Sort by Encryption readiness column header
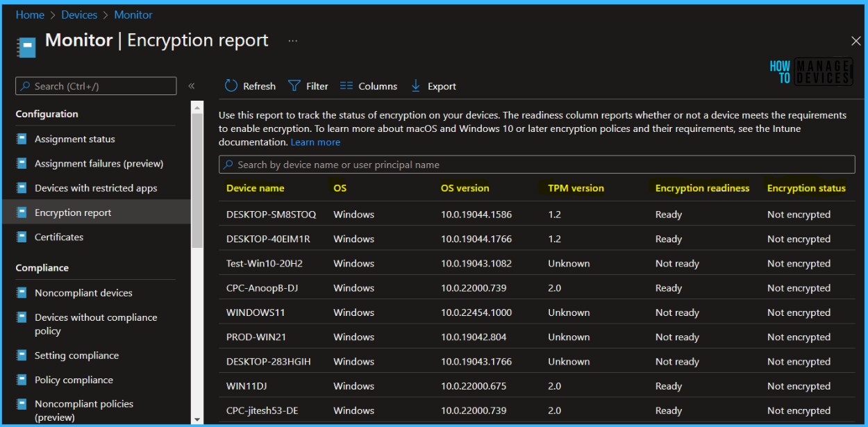Image resolution: width=868 pixels, height=427 pixels. pos(702,188)
